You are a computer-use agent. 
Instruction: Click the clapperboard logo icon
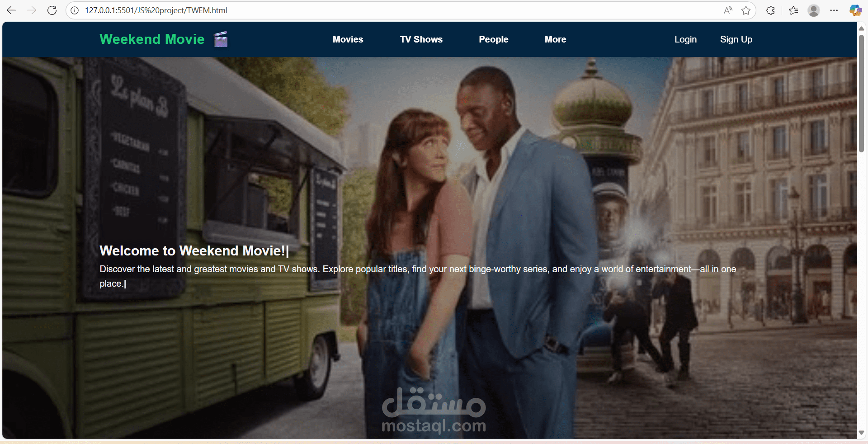point(221,39)
